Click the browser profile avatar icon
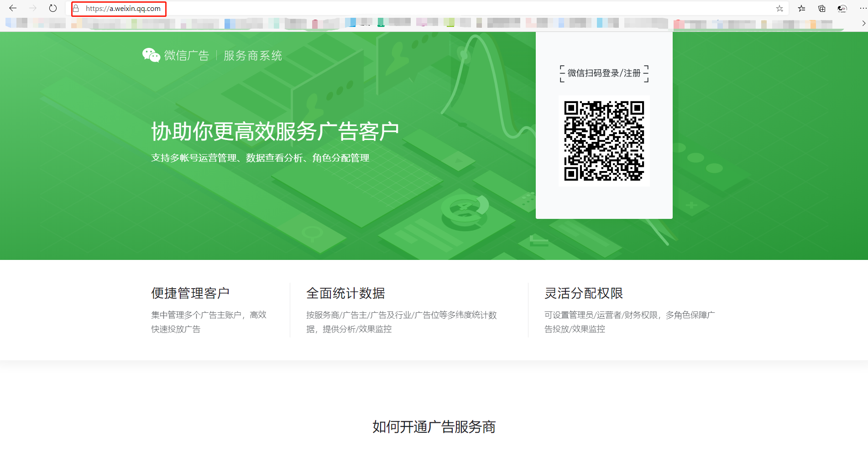Viewport: 868px width, 451px height. pos(842,9)
